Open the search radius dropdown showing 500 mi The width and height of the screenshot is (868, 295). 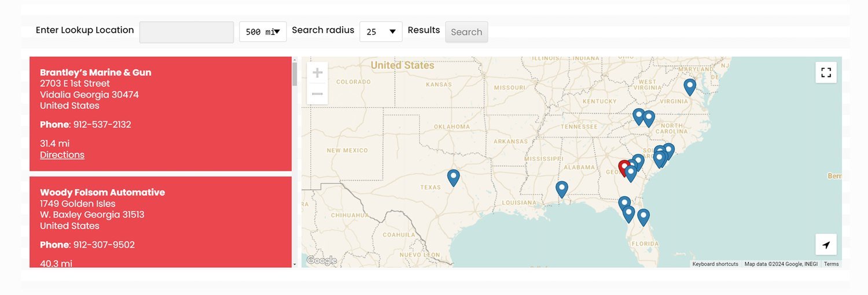click(x=263, y=32)
